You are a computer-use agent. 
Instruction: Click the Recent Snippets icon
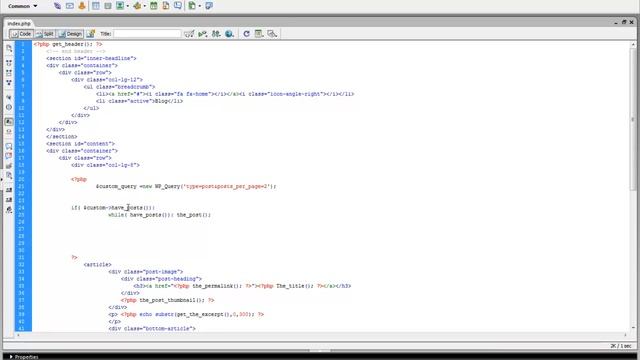(9, 176)
